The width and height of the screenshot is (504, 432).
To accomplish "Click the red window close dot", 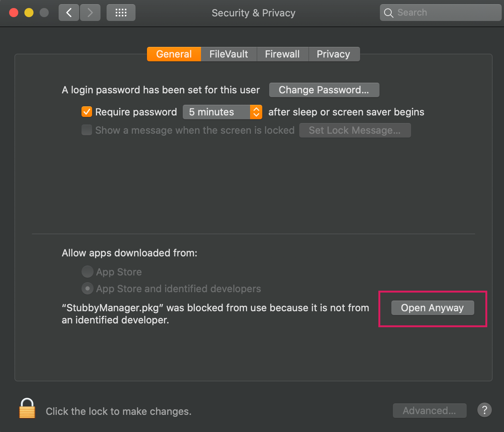I will click(14, 13).
